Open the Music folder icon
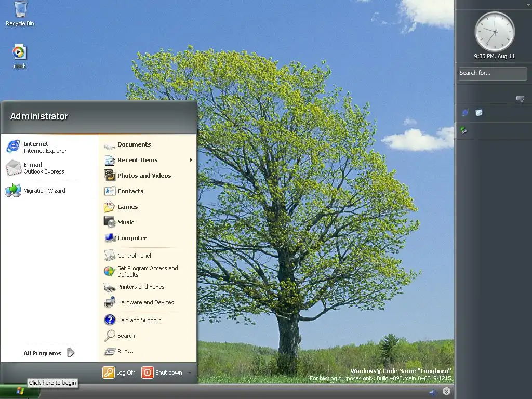This screenshot has width=532, height=399. [x=109, y=222]
